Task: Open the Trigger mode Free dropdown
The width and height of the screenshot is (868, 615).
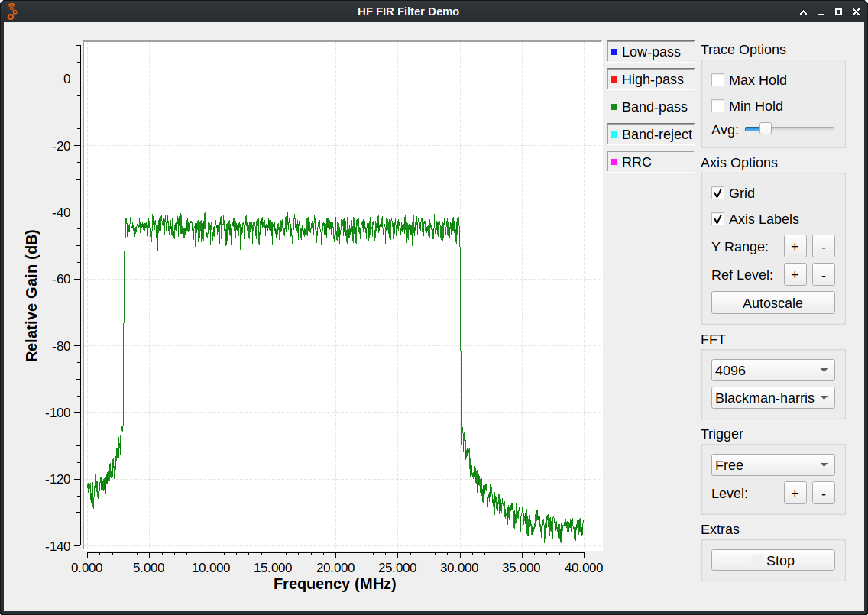Action: click(772, 465)
